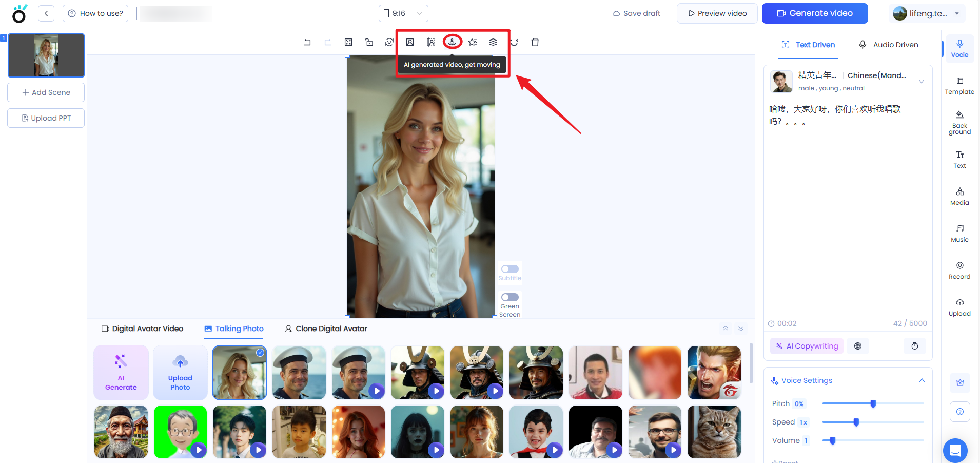Click the Record icon in sidebar

[x=959, y=269]
